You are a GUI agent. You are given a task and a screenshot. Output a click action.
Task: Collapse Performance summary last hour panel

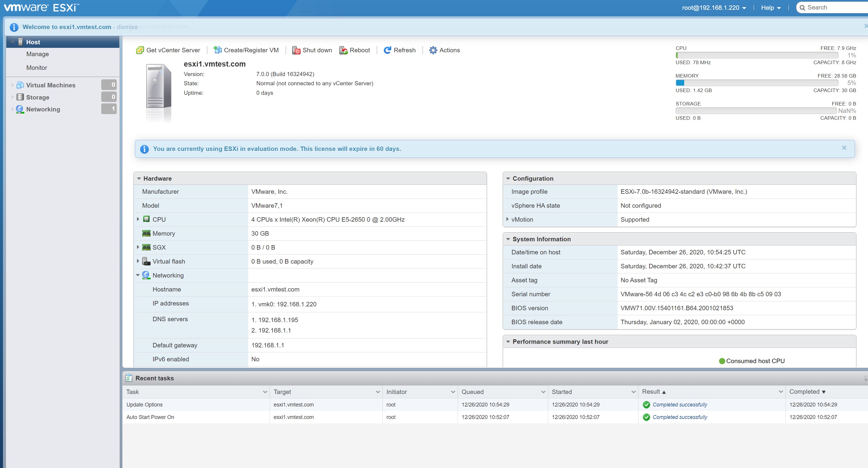[508, 341]
